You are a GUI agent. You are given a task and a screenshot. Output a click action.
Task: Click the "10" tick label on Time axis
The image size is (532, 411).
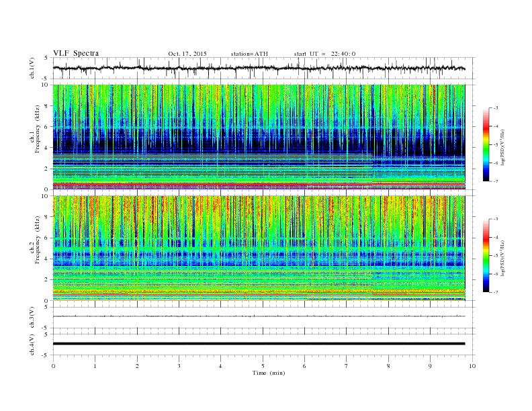(472, 366)
